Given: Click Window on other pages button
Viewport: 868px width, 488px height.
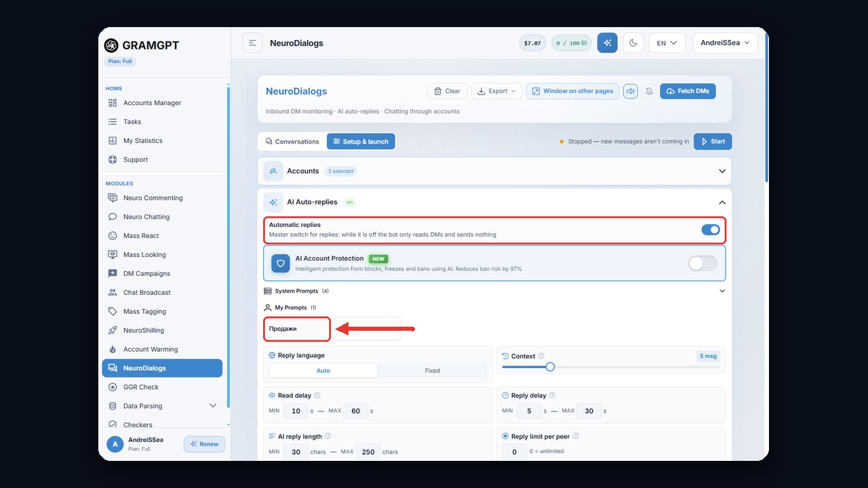Looking at the screenshot, I should click(573, 91).
